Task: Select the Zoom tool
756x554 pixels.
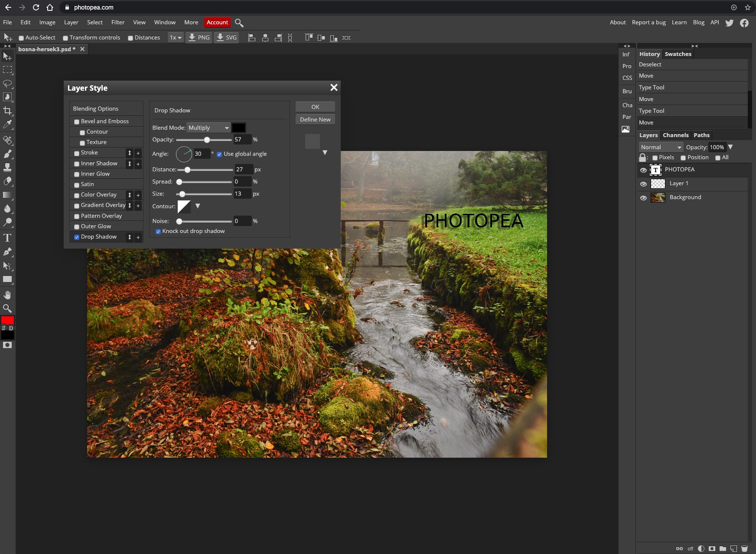Action: coord(7,308)
